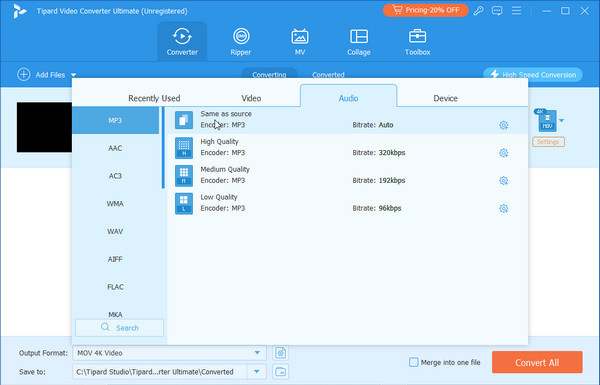Open the output snapshot settings icon
This screenshot has height=385, width=600.
pyautogui.click(x=280, y=353)
